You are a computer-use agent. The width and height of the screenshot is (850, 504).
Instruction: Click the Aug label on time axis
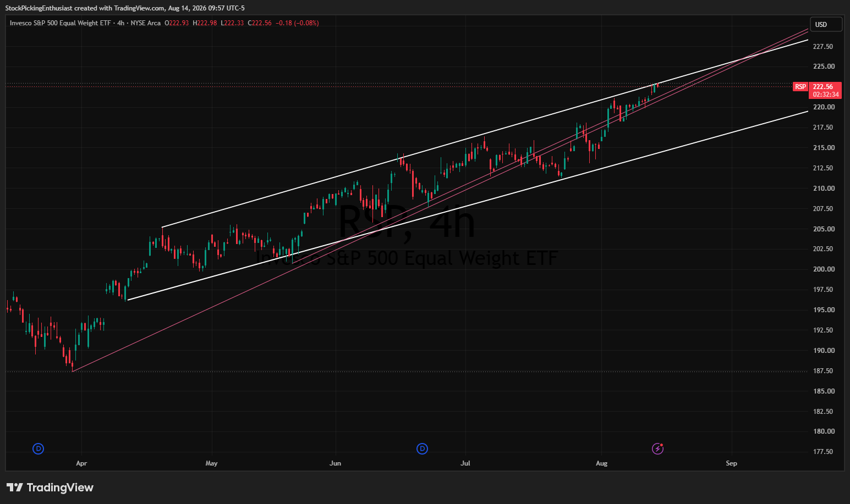point(602,463)
